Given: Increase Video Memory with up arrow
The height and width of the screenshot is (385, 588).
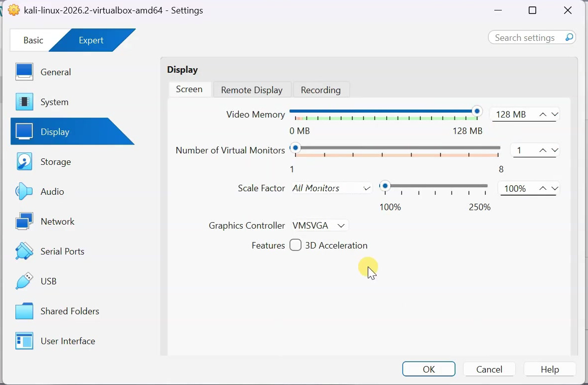Looking at the screenshot, I should [x=543, y=115].
